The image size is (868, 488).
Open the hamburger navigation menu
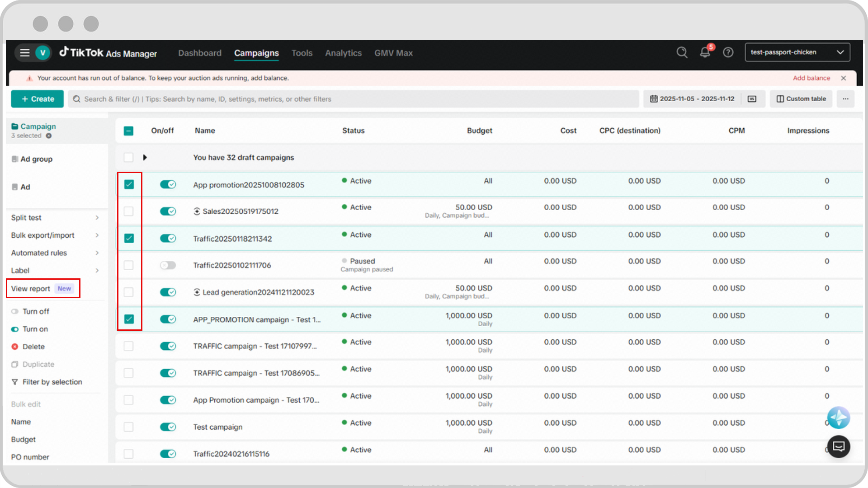click(25, 53)
